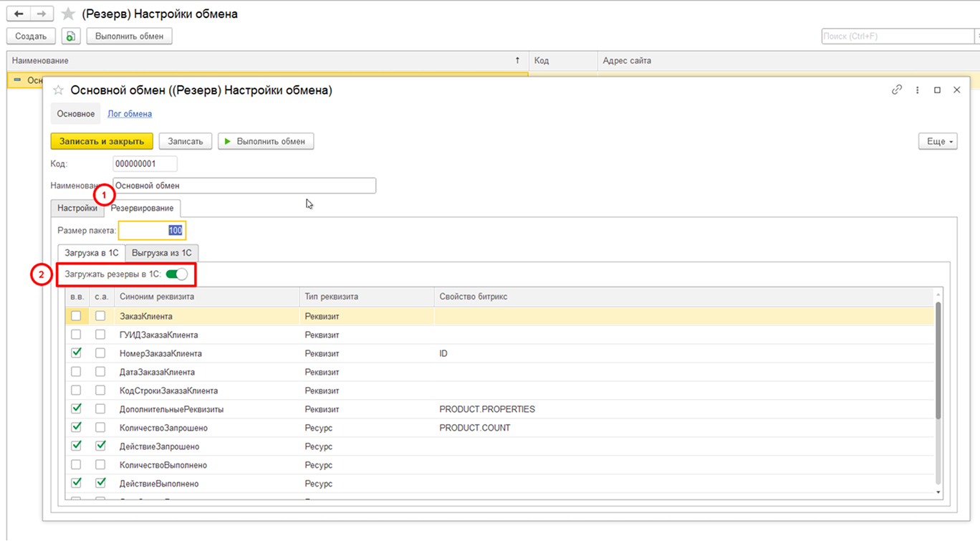Screen dimensions: 980x541
Task: Copy link using the chain icon
Action: pyautogui.click(x=896, y=90)
